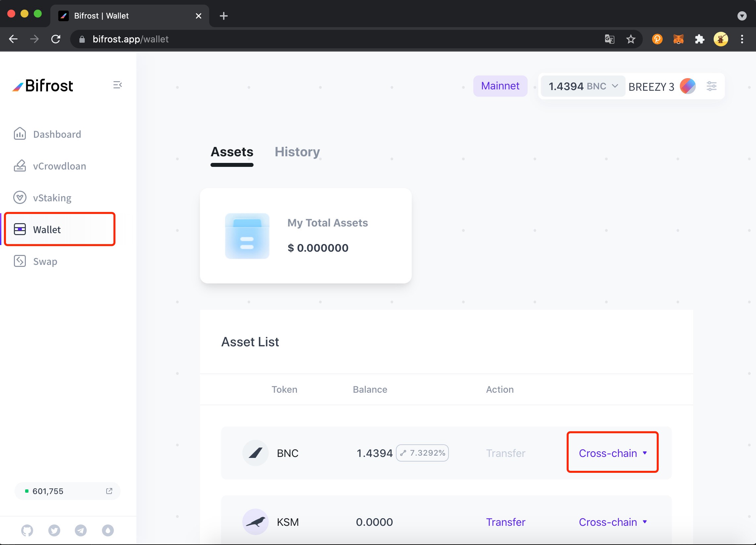Click the KSM token icon
Screen dimensions: 756x545
click(x=255, y=521)
